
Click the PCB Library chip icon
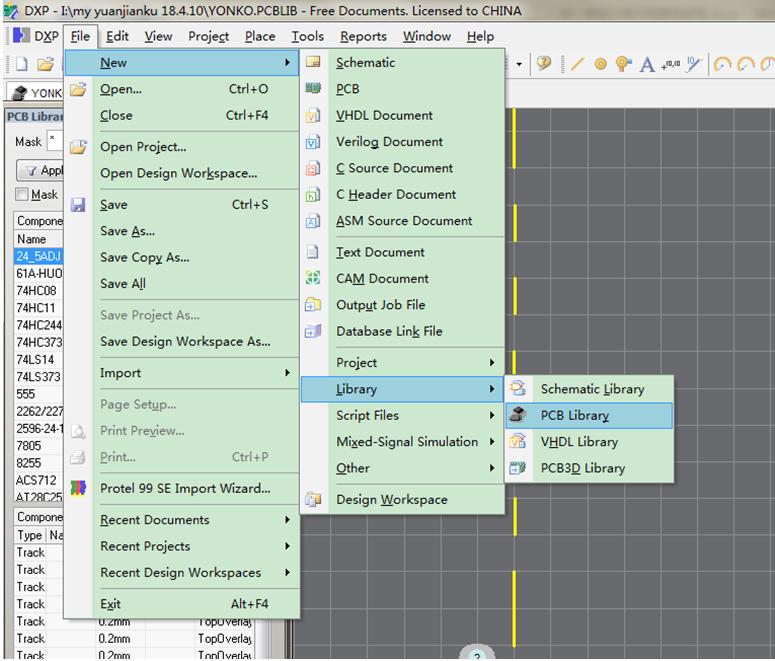pos(517,415)
